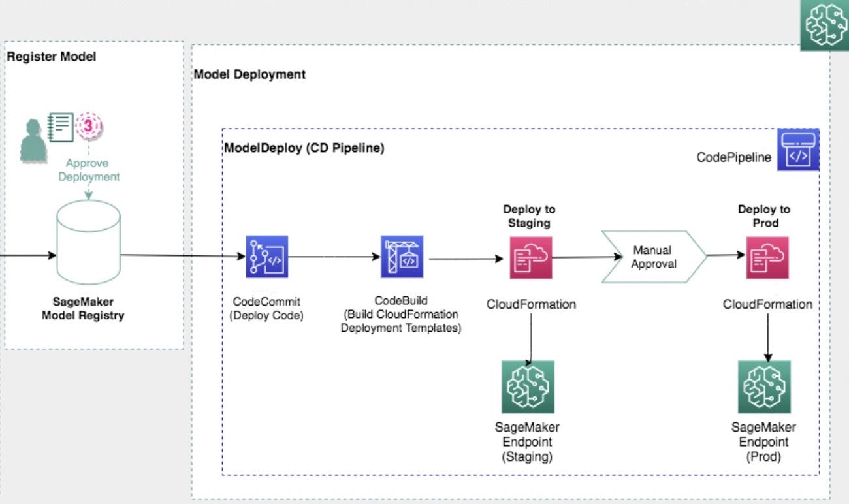Select the SageMaker Model Registry label
Viewport: 849px width, 504px height.
pyautogui.click(x=83, y=309)
